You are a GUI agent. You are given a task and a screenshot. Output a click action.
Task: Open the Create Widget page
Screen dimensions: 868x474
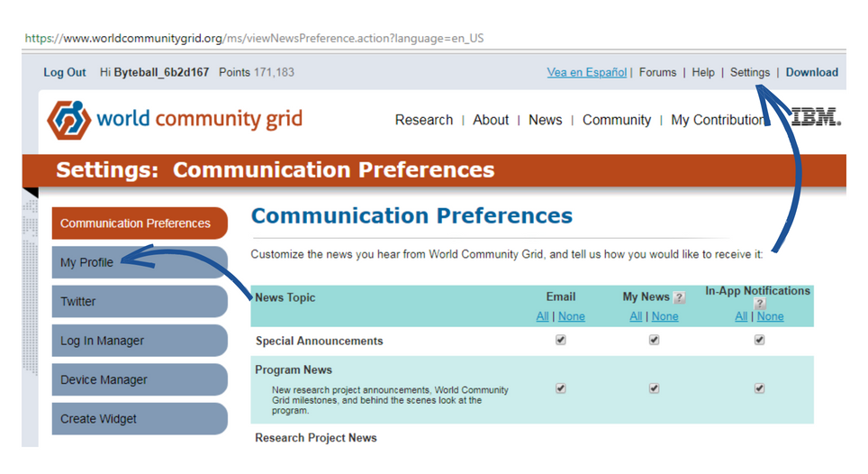(x=140, y=419)
